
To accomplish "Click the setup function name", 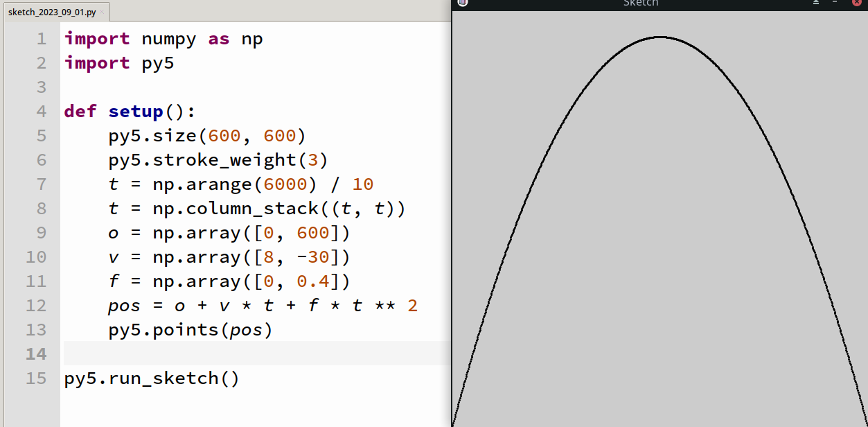I will pos(136,111).
